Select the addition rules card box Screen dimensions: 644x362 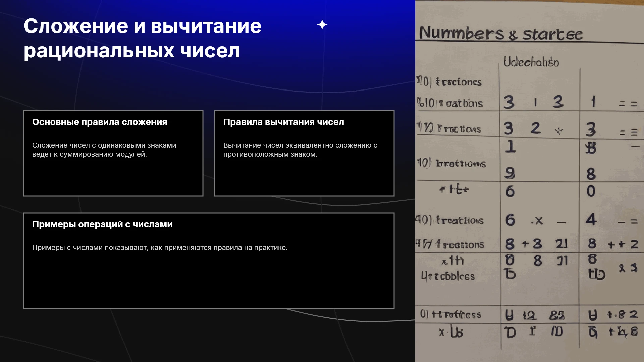click(x=113, y=153)
